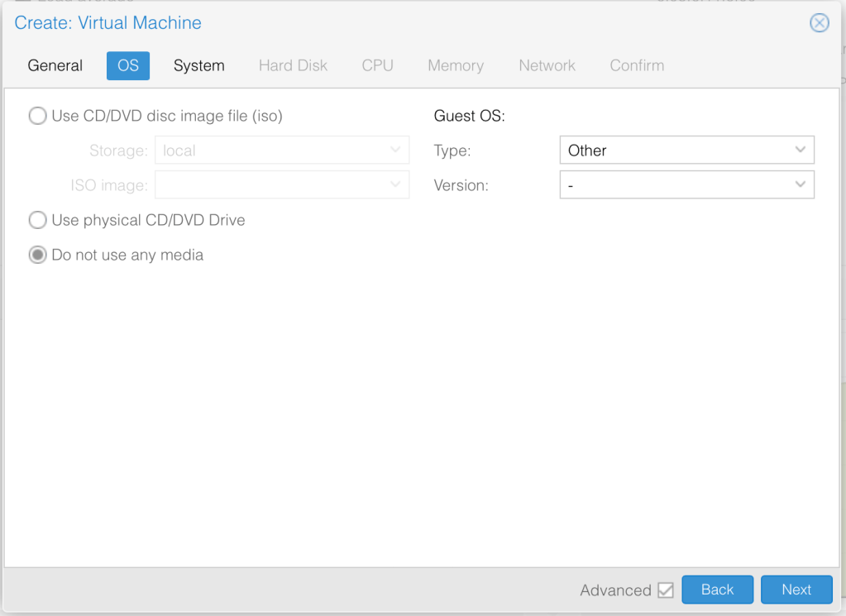Viewport: 846px width, 616px height.
Task: Open the Hard Disk tab
Action: click(293, 65)
